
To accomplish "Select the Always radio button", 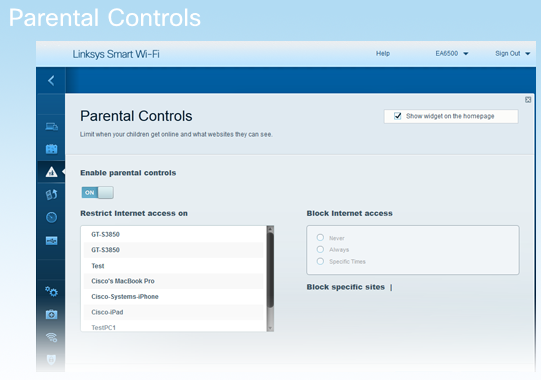I will [x=320, y=249].
